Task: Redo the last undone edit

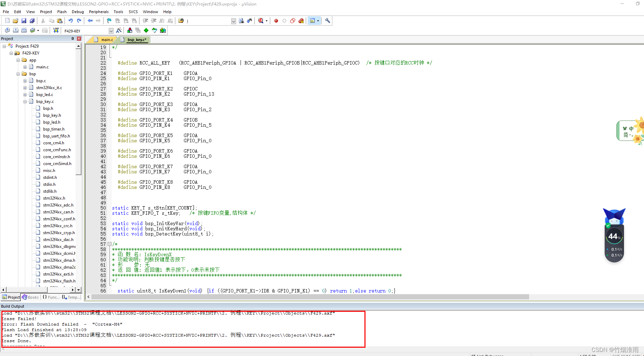Action: pyautogui.click(x=79, y=21)
